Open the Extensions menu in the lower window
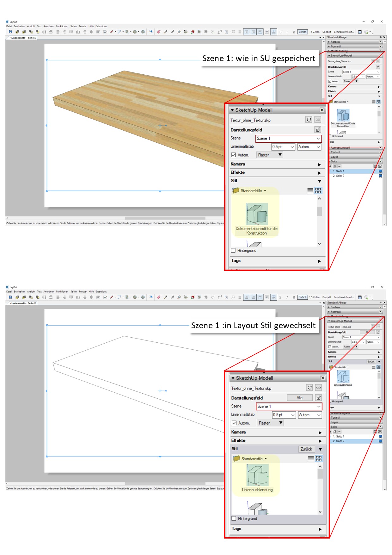Screen dimensions: 392x555 [x=101, y=292]
